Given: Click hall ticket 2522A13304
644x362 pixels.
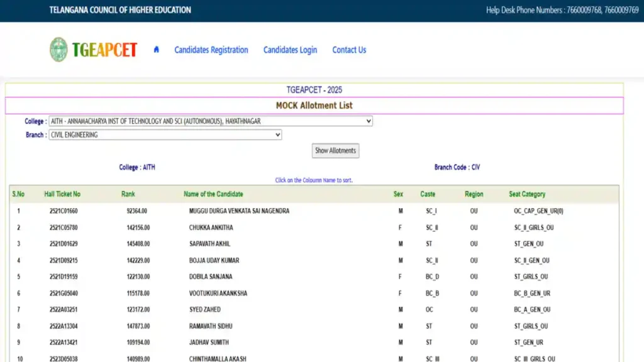Looking at the screenshot, I should (64, 326).
